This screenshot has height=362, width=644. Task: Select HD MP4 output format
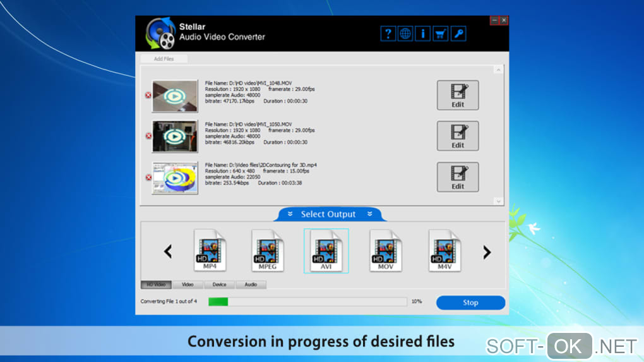click(x=210, y=250)
